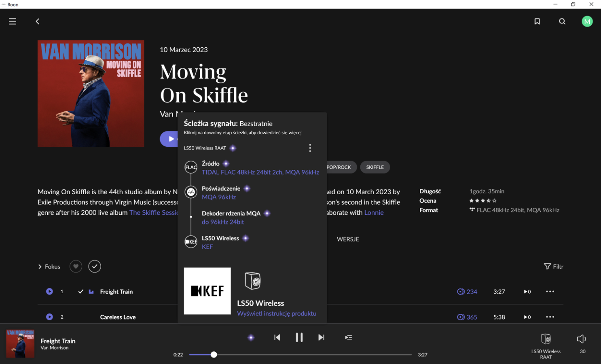Select the SKIFFLE genre tag
Viewport: 601px width, 364px height.
pyautogui.click(x=375, y=167)
